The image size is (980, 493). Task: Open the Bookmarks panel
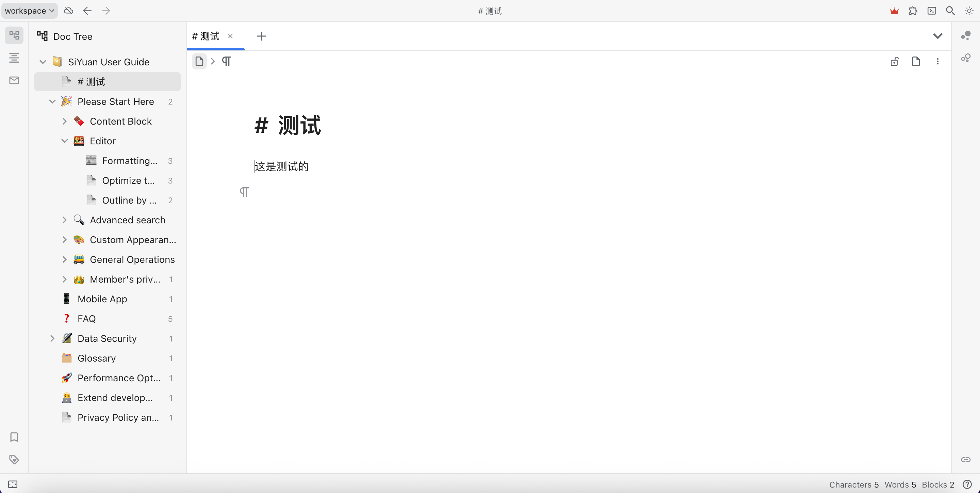(x=14, y=437)
